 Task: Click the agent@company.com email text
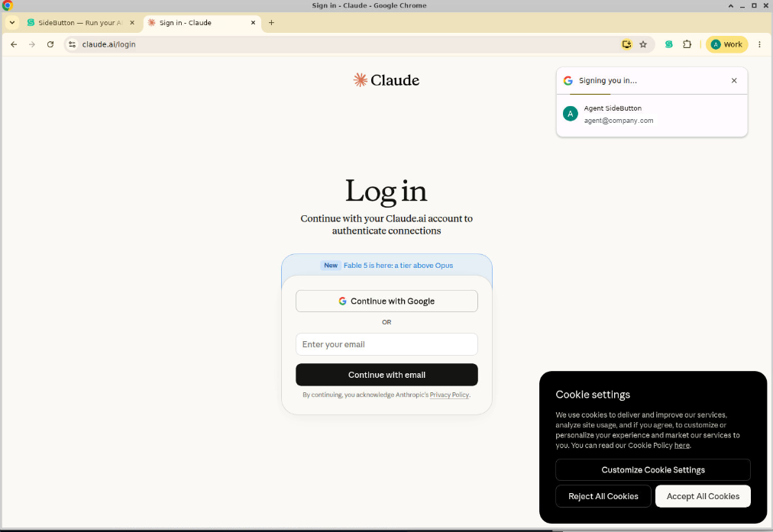[x=618, y=121]
